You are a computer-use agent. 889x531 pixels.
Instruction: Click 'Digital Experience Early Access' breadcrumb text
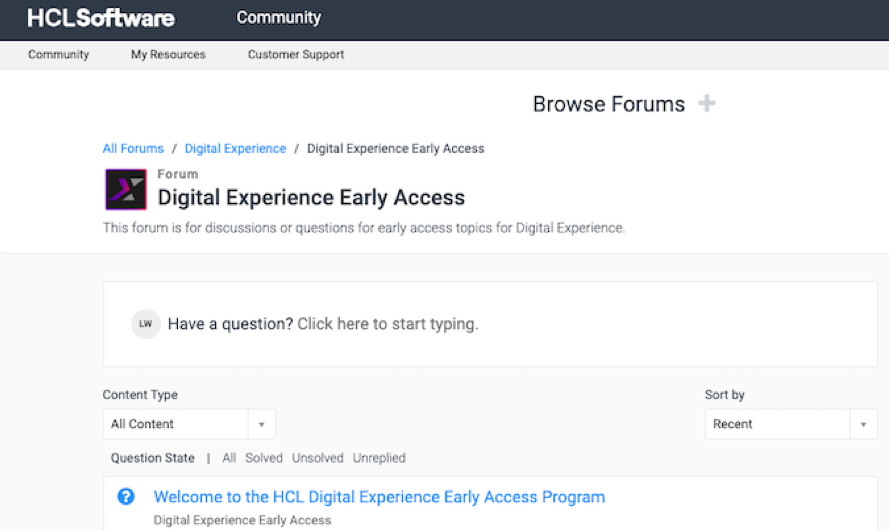tap(396, 148)
